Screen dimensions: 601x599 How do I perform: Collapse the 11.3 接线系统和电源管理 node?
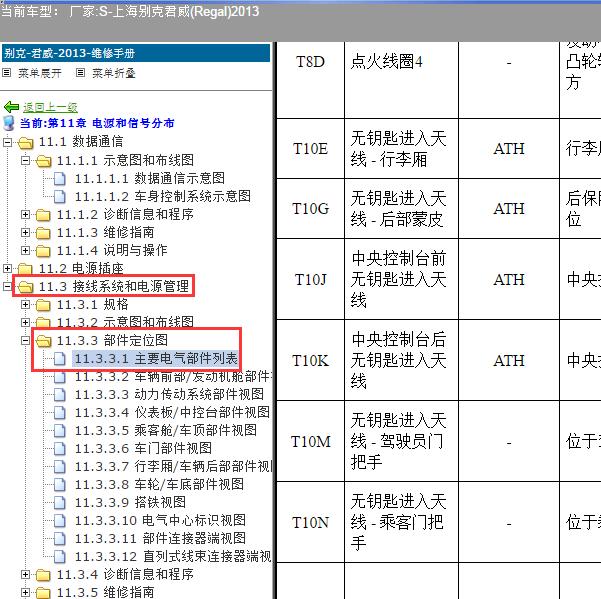pyautogui.click(x=7, y=286)
